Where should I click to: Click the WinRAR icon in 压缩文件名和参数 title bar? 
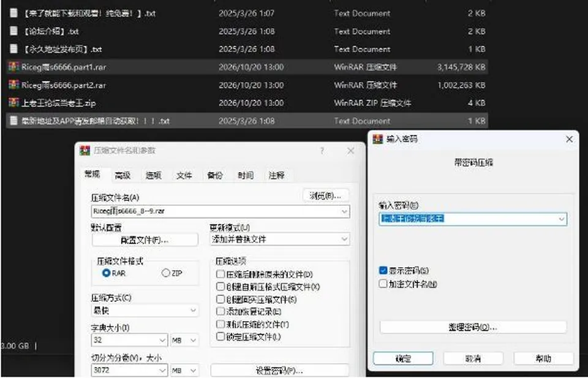point(85,150)
